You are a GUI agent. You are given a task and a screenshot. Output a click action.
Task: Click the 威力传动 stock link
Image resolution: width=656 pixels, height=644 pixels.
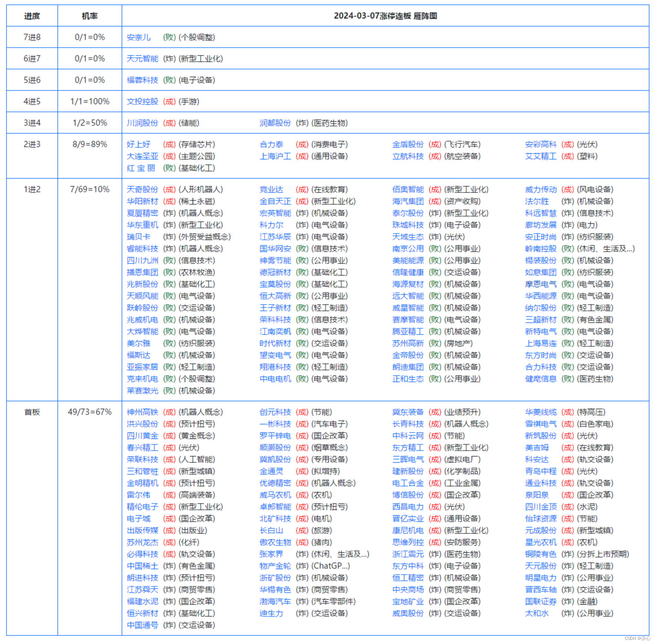coord(541,189)
